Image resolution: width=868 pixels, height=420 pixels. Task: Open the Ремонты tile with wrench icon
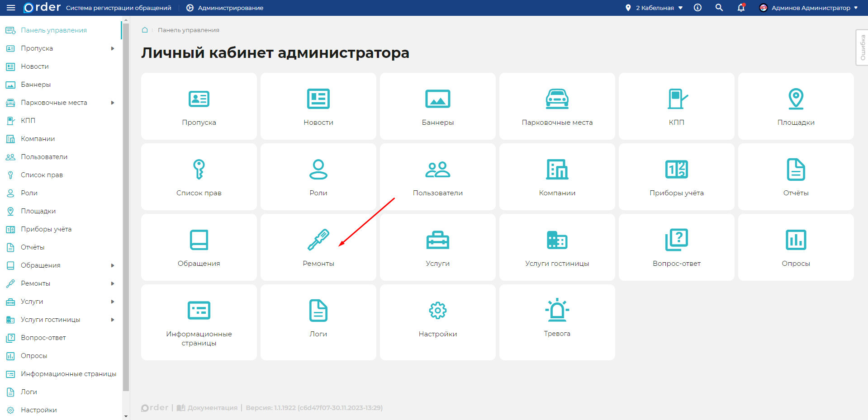[318, 247]
